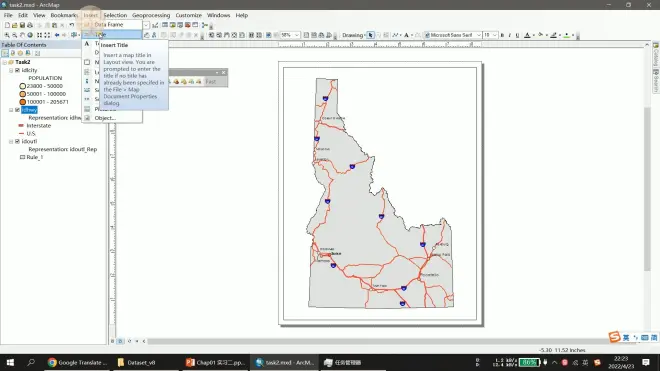Click the Full Extent globe icon
Image resolution: width=660 pixels, height=371 pixels.
(30, 35)
